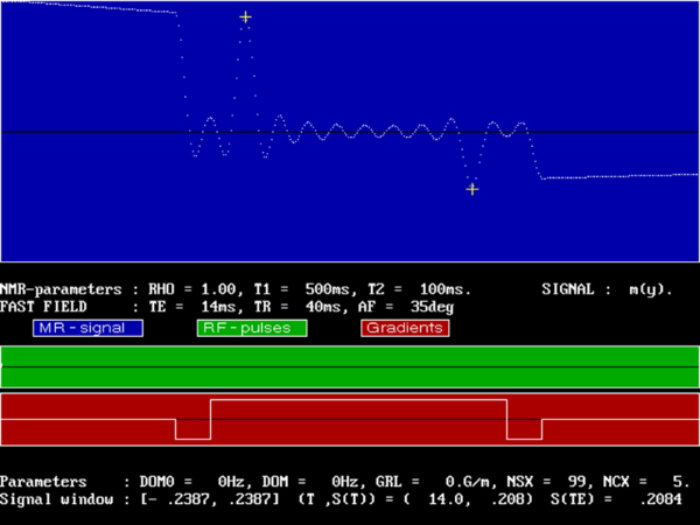Click the first negative gradient lobe

coord(193,429)
